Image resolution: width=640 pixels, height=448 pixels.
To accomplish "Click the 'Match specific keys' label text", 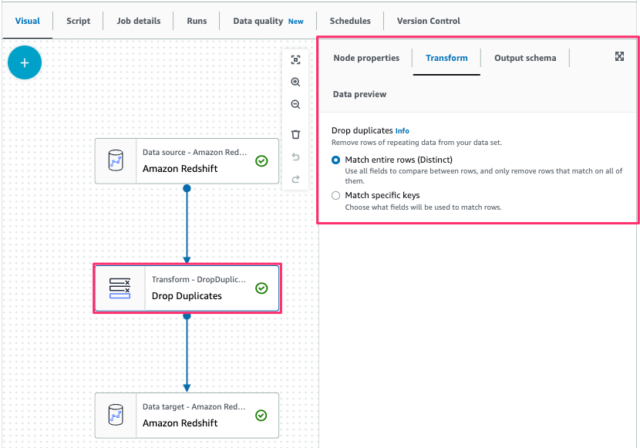I will tap(382, 195).
